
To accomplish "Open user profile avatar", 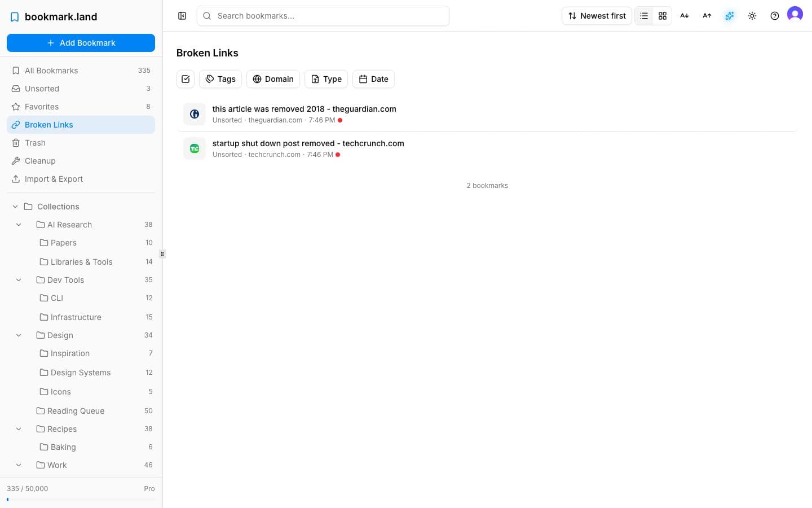I will (x=795, y=14).
